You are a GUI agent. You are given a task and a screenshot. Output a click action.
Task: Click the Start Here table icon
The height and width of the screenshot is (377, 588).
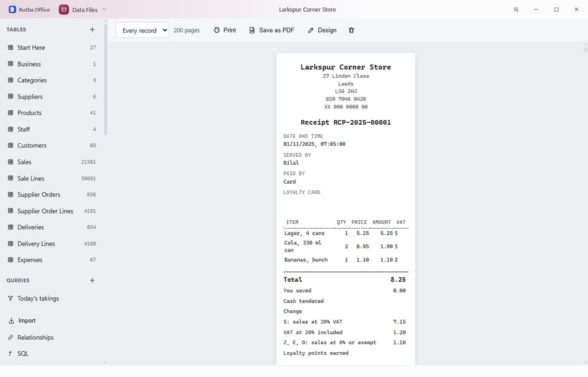(10, 47)
